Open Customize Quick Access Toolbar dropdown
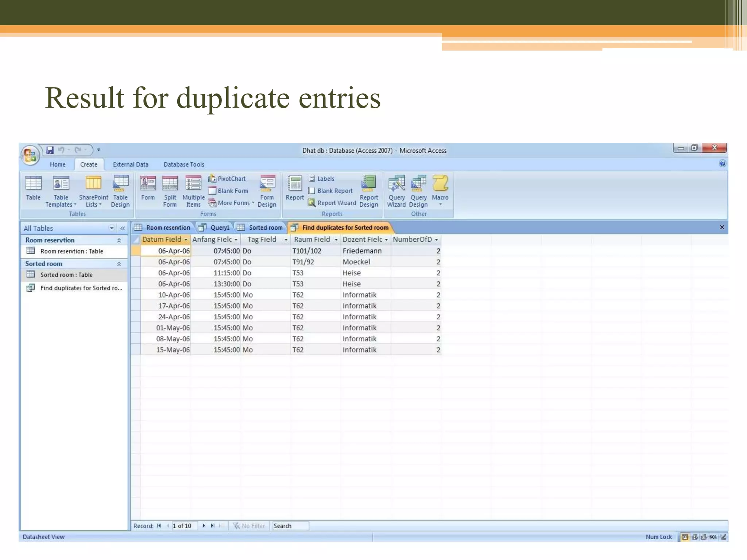 coord(98,149)
